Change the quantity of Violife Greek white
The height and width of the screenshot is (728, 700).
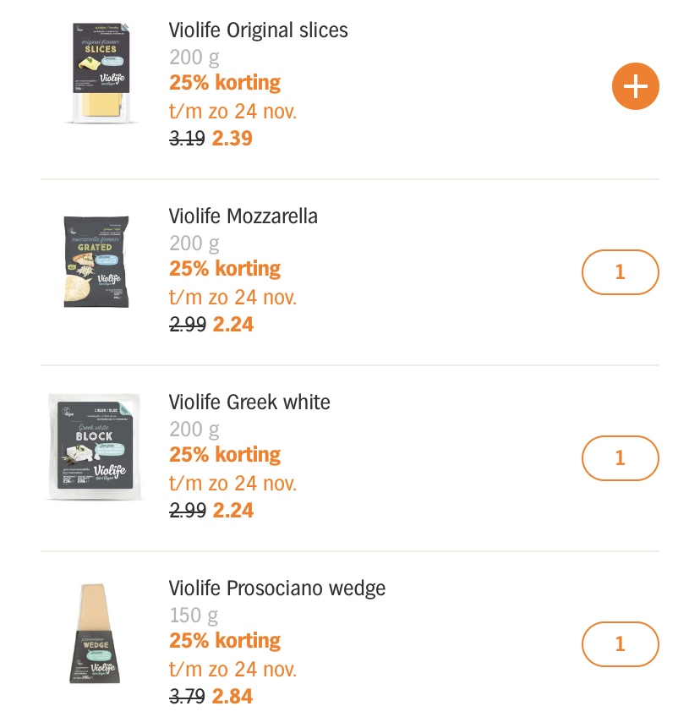point(621,457)
